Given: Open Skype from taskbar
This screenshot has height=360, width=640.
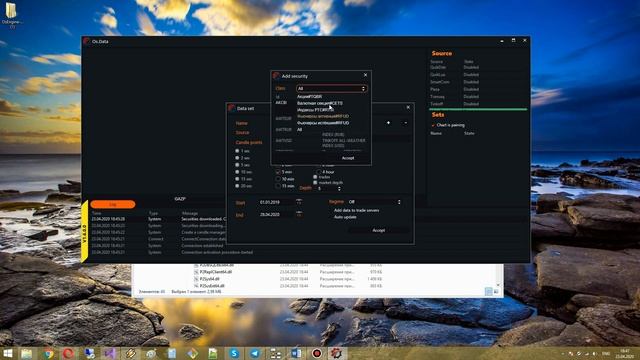Looking at the screenshot, I should 234,353.
